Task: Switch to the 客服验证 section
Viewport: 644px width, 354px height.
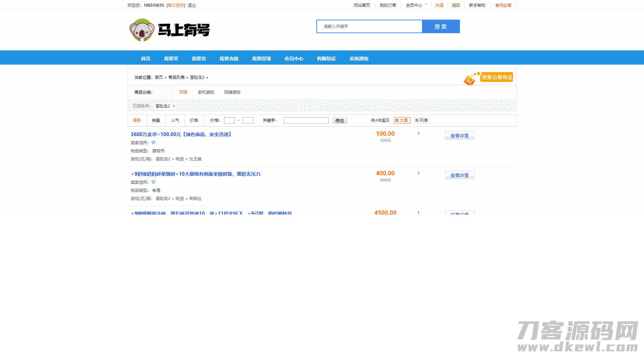Action: tap(326, 58)
